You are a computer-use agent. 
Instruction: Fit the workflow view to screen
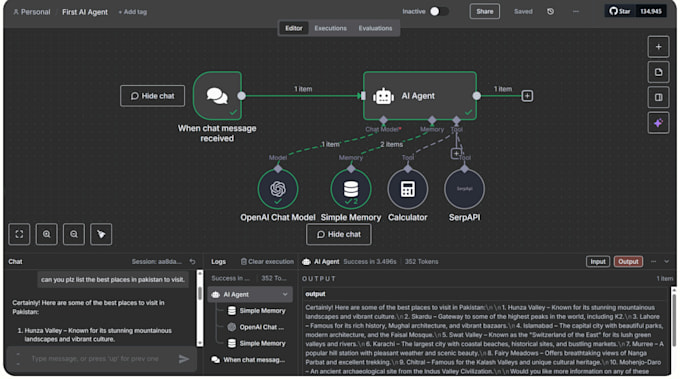[x=19, y=234]
